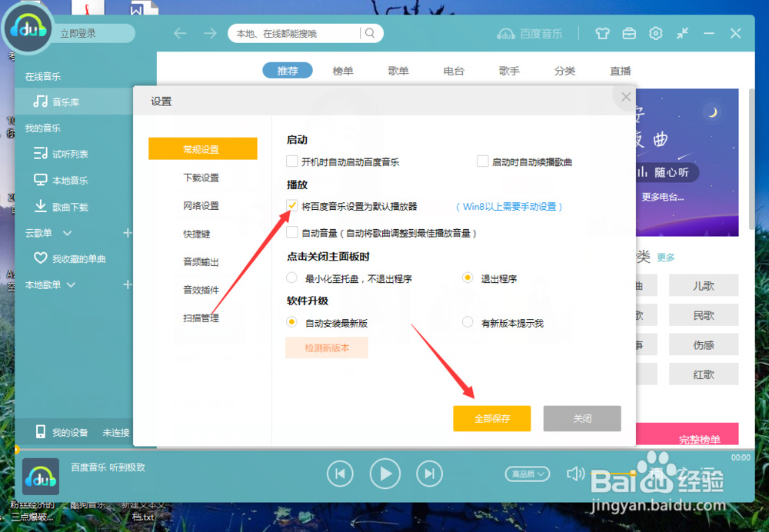The image size is (769, 532).
Task: Enable 启动时自动续播歌曲 checkbox
Action: coord(483,161)
